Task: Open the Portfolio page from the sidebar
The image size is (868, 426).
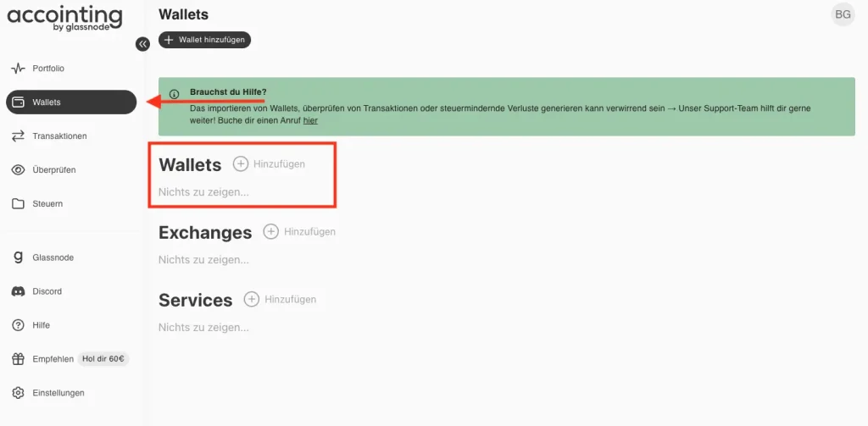Action: pyautogui.click(x=48, y=69)
